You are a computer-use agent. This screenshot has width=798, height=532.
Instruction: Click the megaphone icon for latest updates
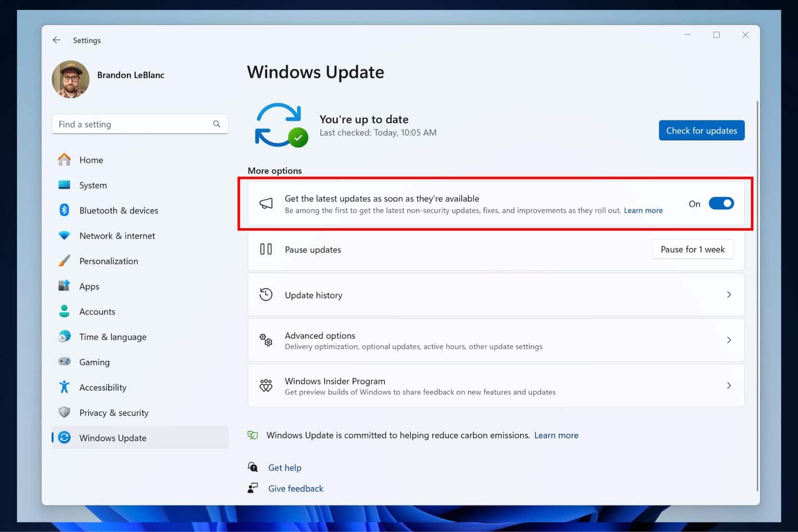coord(266,204)
